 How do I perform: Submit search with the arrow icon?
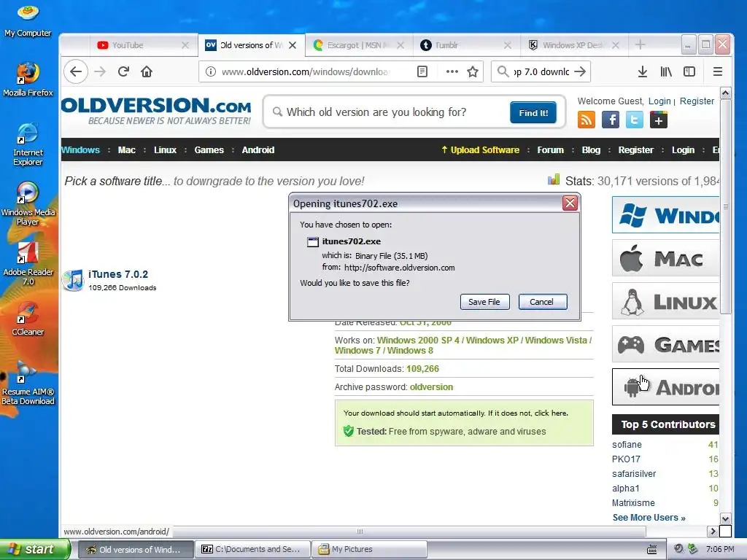[580, 72]
